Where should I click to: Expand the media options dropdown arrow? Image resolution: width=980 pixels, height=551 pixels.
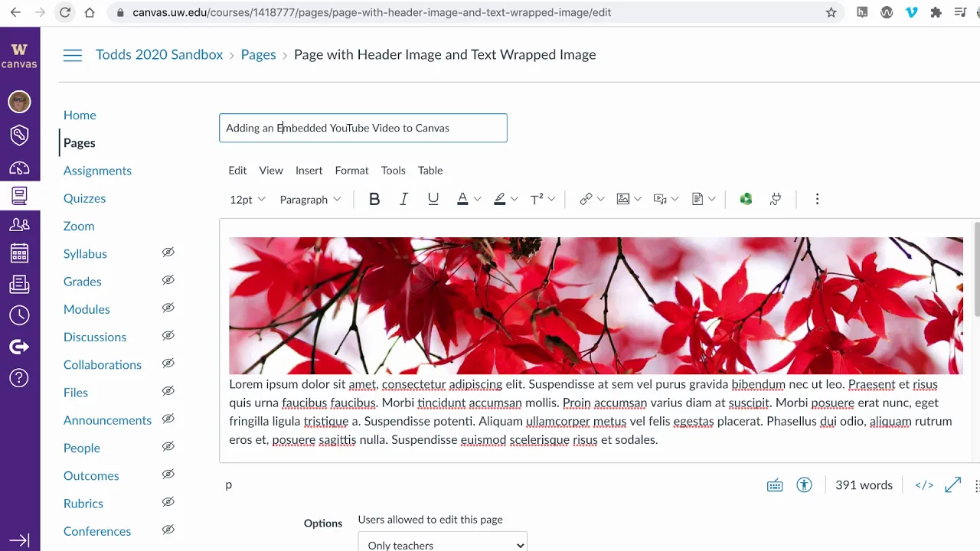click(675, 199)
